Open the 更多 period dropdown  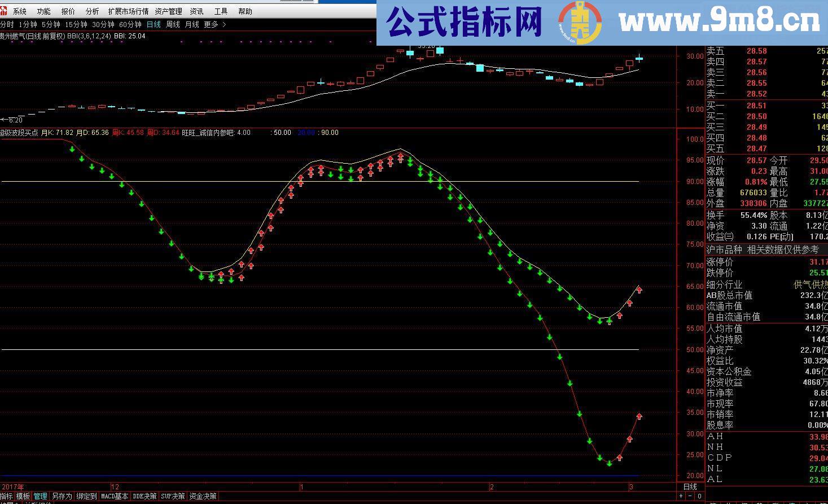point(209,24)
